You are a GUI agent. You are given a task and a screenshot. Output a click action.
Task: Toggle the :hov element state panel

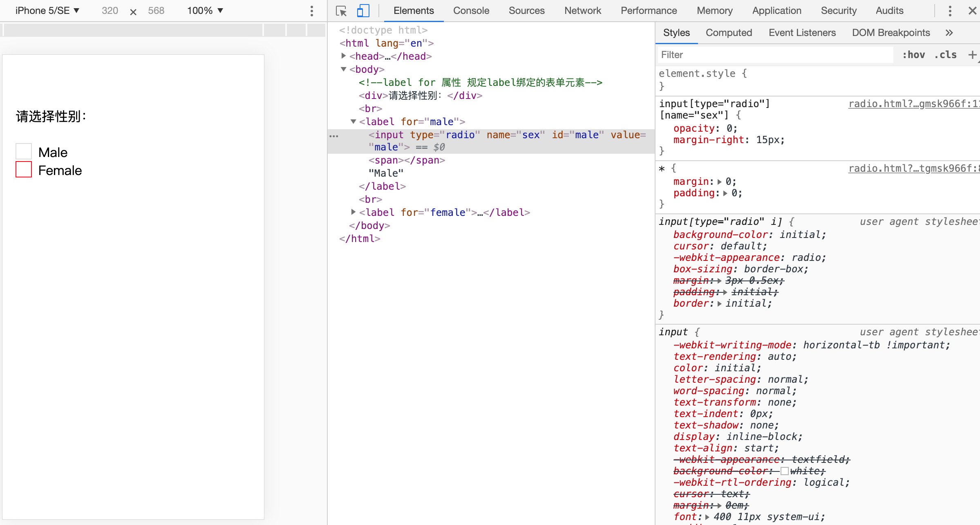click(x=913, y=54)
